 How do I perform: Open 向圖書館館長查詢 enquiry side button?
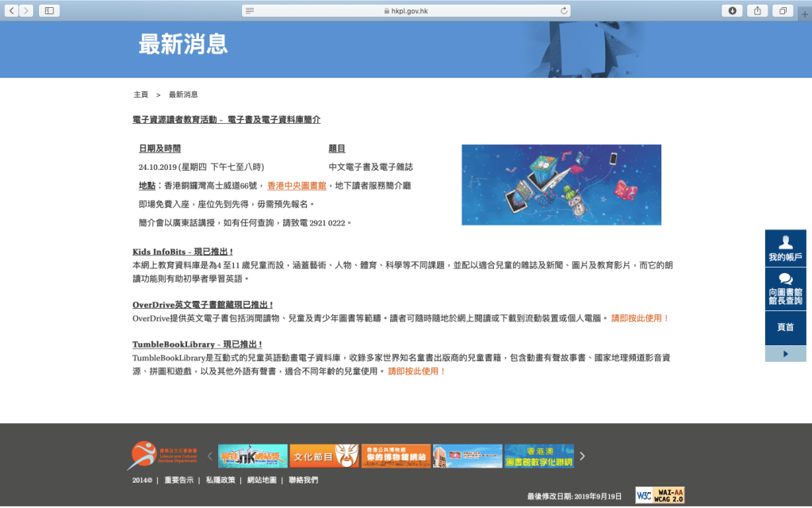(x=785, y=289)
